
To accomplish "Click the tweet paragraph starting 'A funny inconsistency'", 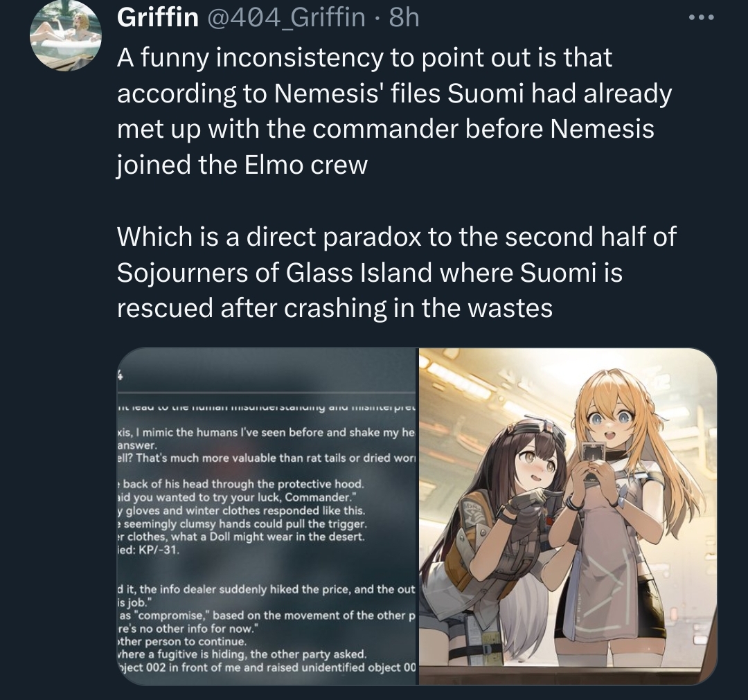I will (x=394, y=111).
